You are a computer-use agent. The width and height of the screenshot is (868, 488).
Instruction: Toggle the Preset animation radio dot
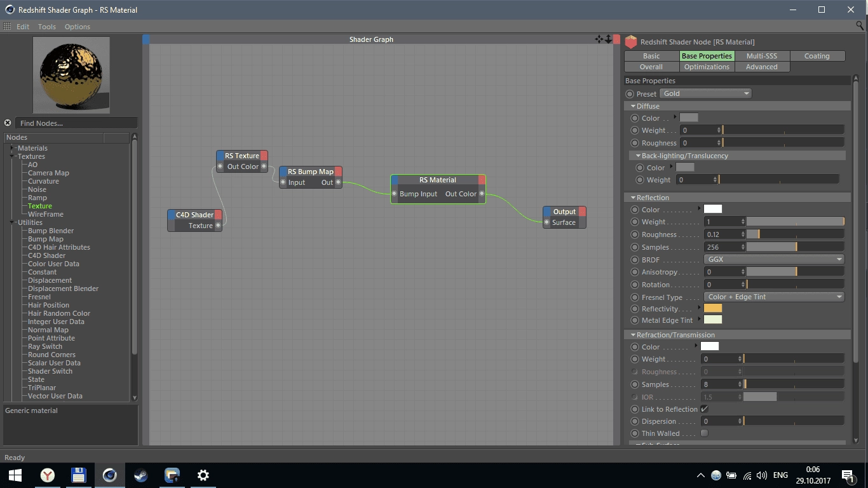(630, 94)
